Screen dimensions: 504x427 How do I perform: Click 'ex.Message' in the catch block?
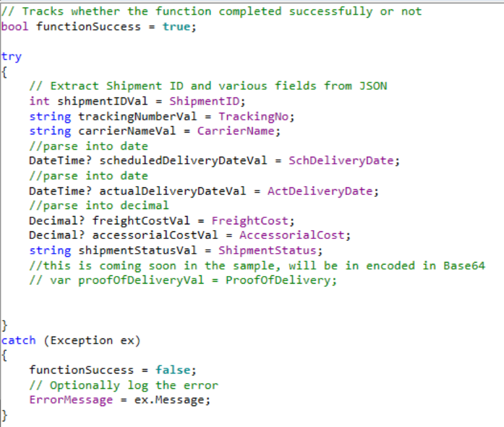tap(170, 400)
